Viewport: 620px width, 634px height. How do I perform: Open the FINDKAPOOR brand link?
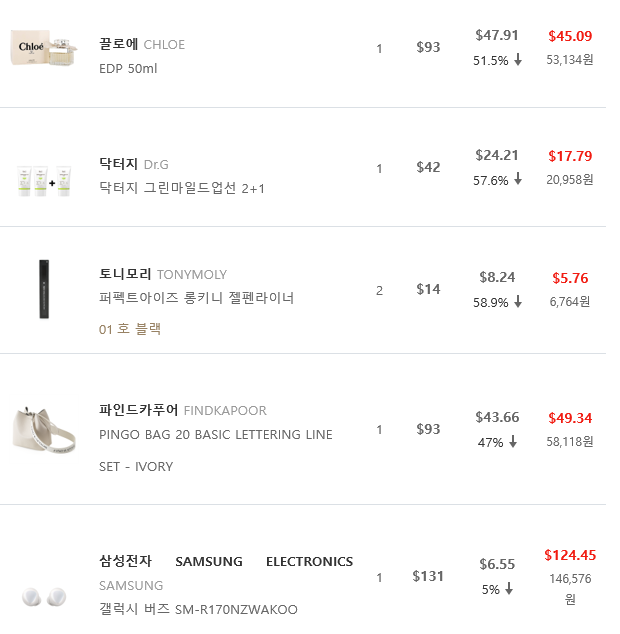[x=225, y=411]
